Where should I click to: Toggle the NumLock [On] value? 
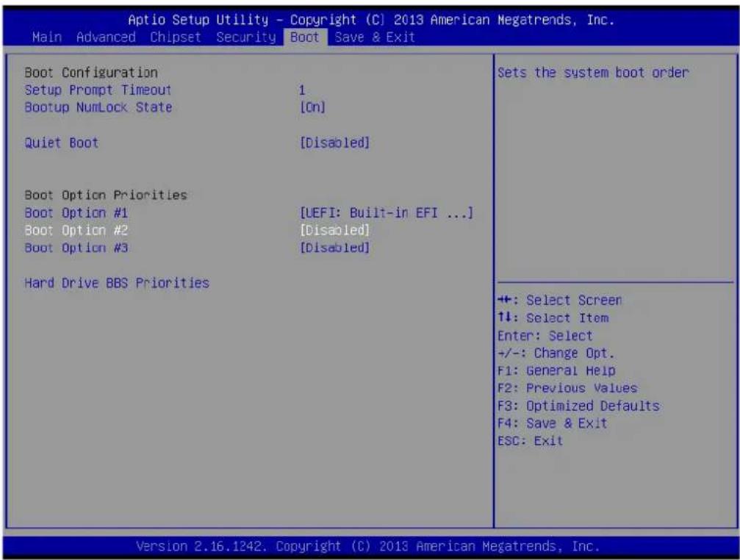312,107
